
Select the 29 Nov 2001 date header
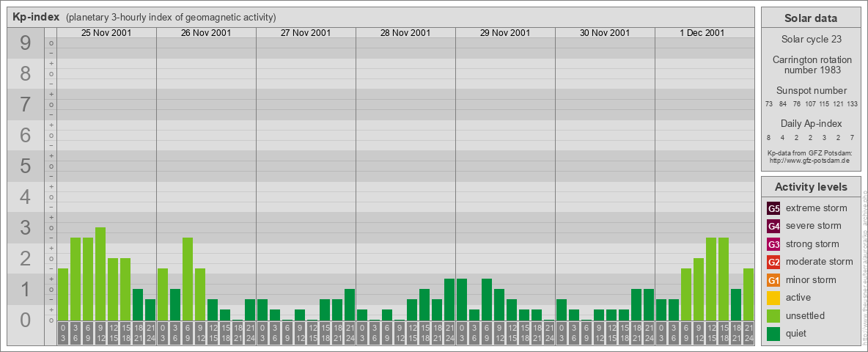tap(505, 33)
